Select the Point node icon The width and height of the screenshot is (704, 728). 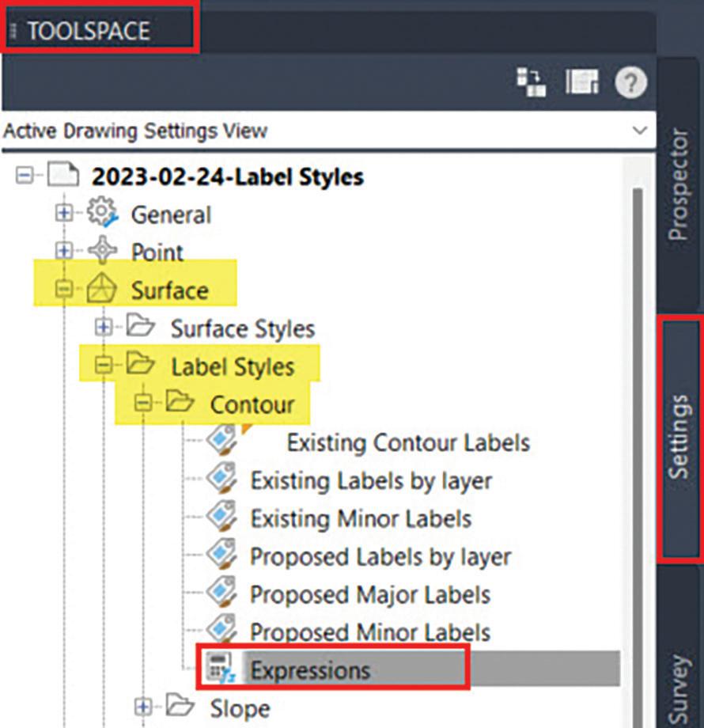pos(102,250)
